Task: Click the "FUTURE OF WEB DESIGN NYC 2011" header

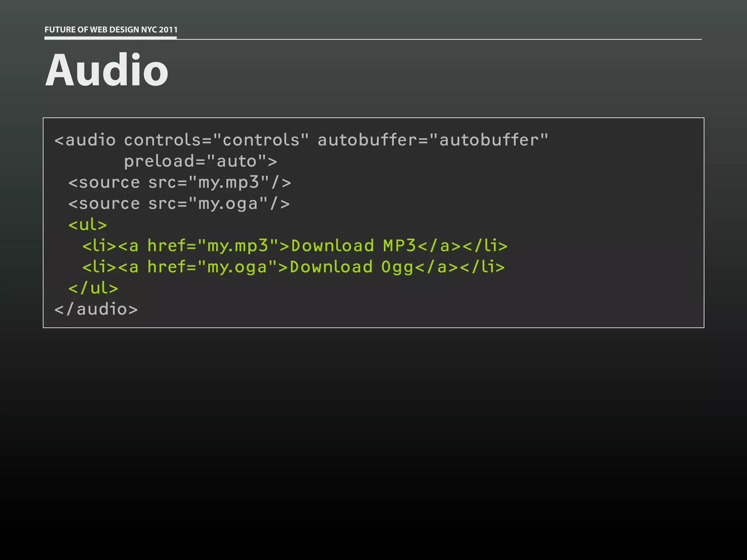Action: 111,30
